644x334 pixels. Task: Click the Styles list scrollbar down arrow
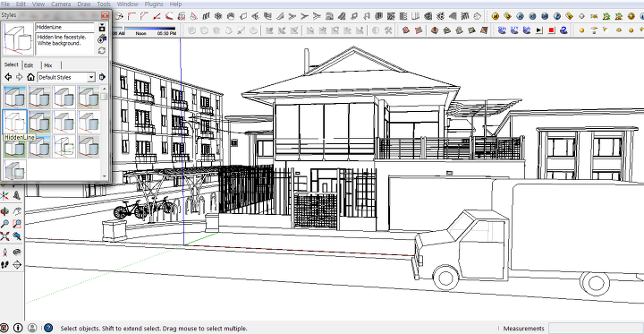coord(105,177)
